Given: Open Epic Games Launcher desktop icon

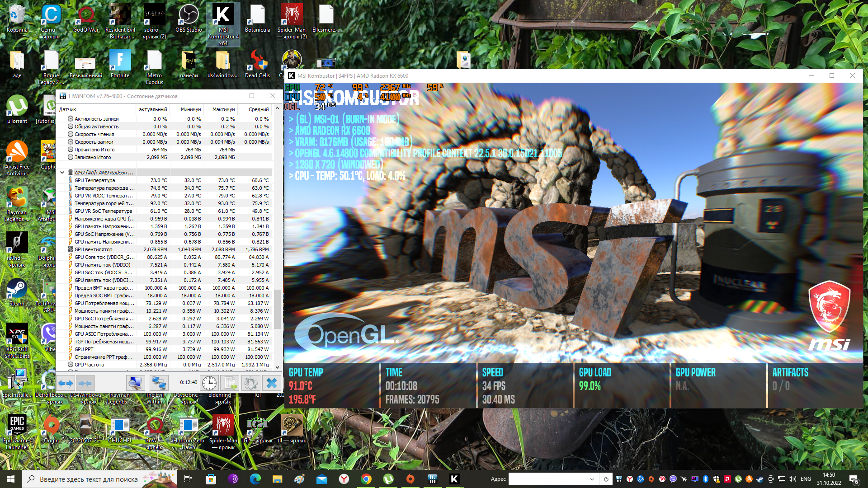Looking at the screenshot, I should (x=17, y=432).
